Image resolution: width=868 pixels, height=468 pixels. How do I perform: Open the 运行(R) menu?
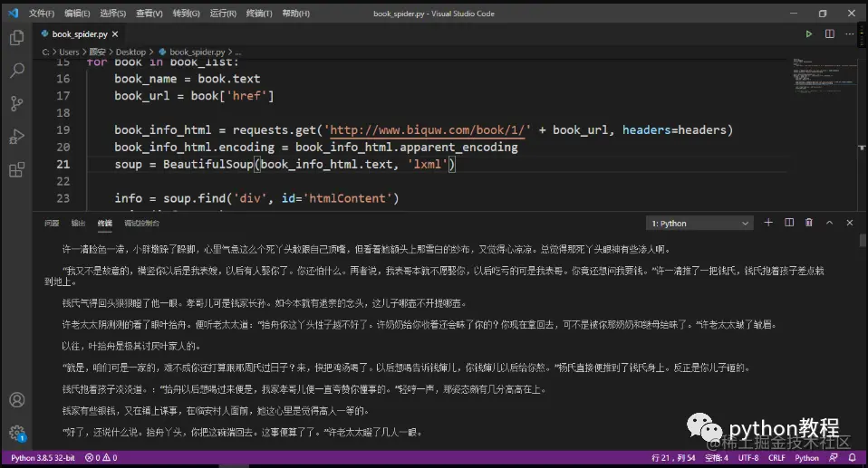pos(223,14)
